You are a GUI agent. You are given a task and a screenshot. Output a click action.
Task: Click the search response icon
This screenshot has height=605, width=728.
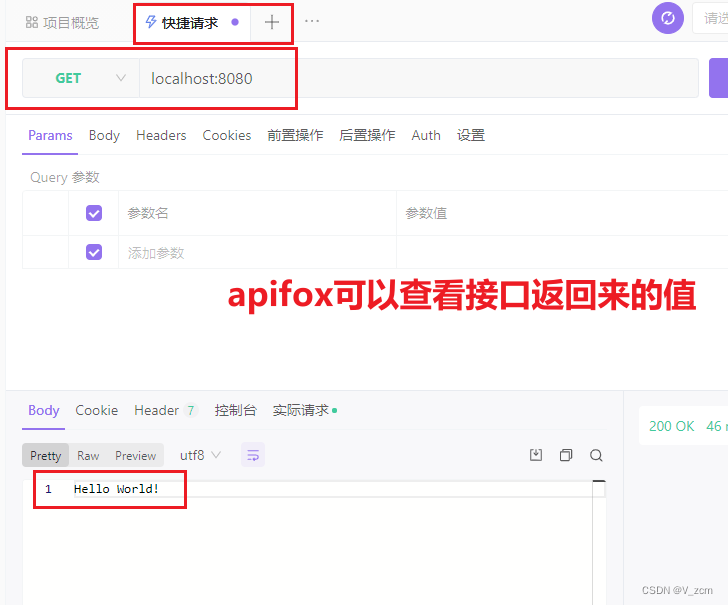[596, 455]
